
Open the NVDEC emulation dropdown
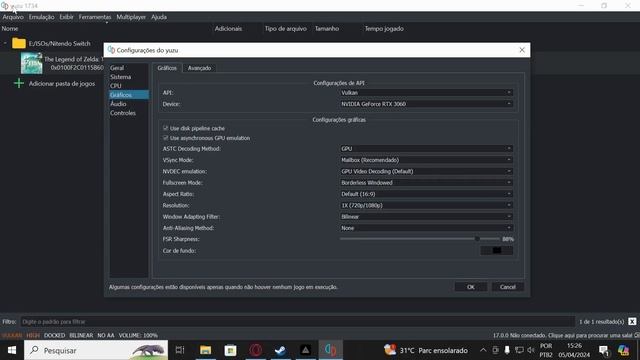point(426,171)
